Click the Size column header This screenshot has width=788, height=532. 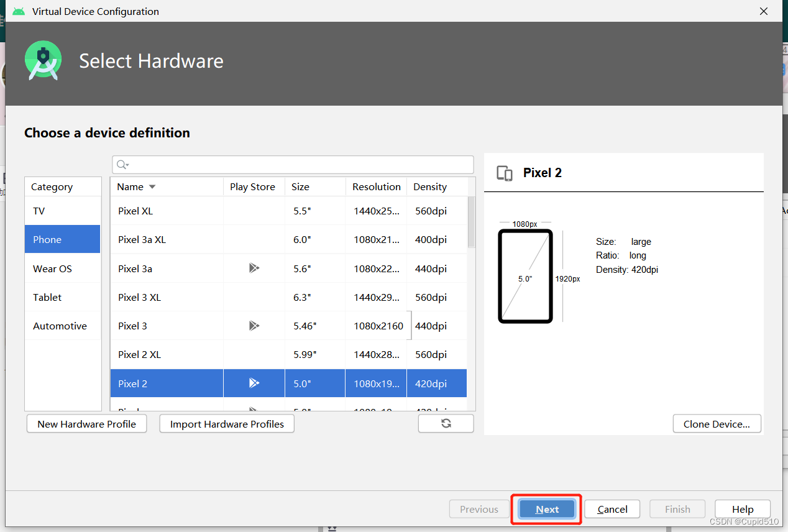[315, 186]
